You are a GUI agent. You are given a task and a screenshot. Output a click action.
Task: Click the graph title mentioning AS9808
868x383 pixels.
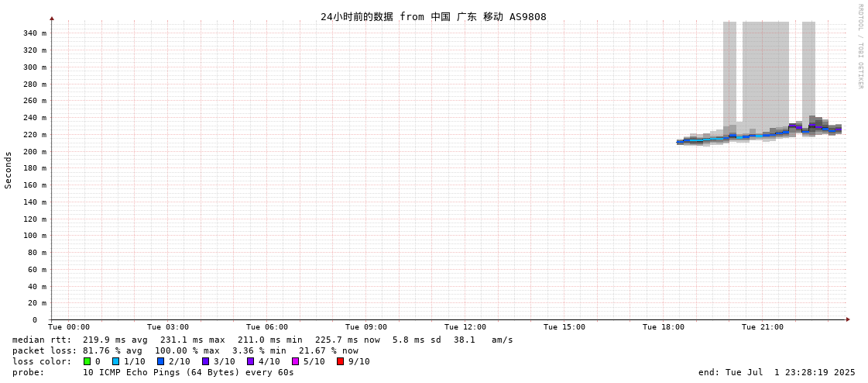pyautogui.click(x=434, y=16)
